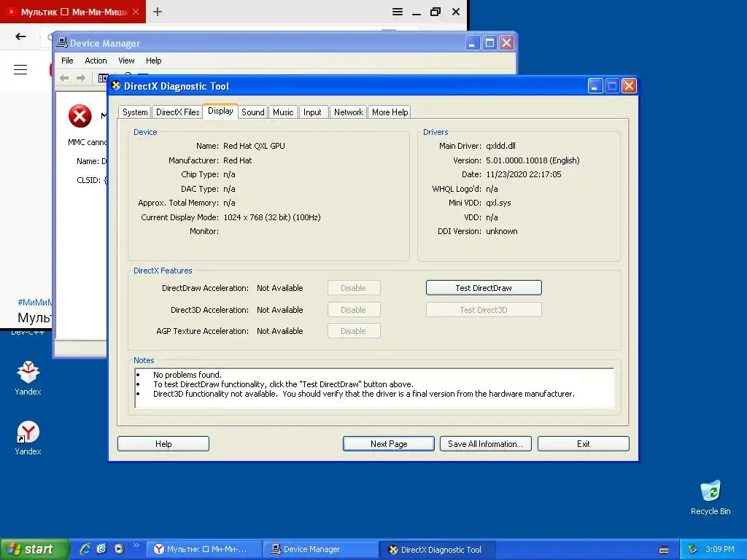The width and height of the screenshot is (747, 560).
Task: Open the File menu in Device Manager
Action: pyautogui.click(x=67, y=61)
